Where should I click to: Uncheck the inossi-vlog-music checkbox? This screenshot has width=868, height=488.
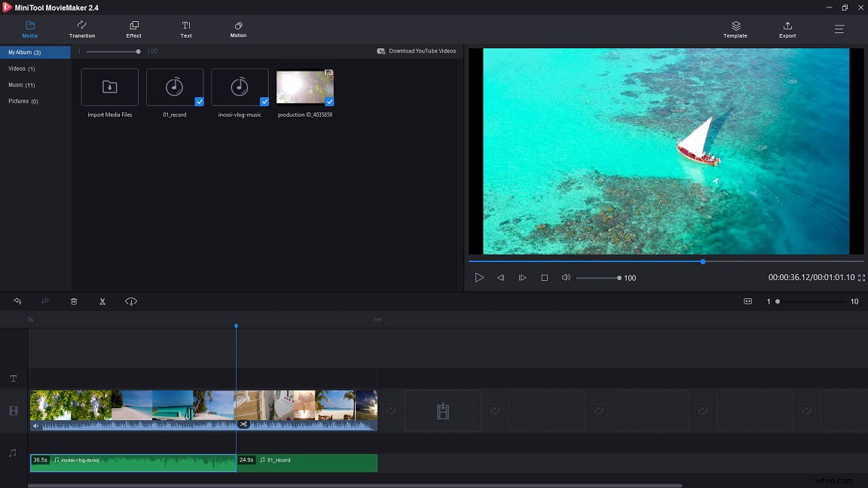click(x=264, y=102)
